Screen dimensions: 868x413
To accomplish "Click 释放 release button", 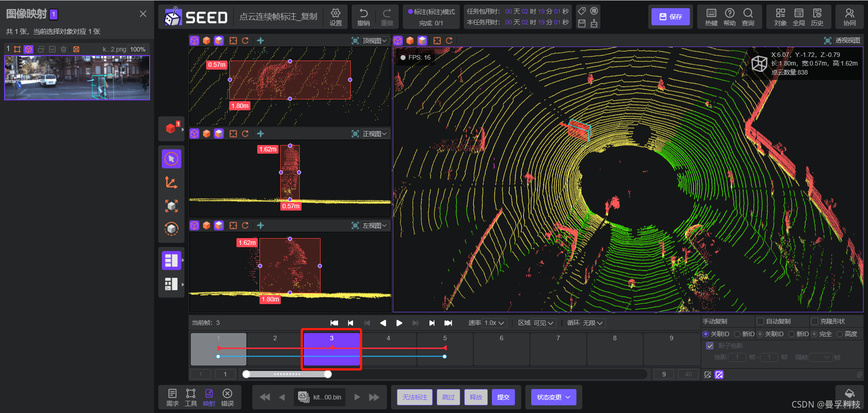I will coord(476,397).
